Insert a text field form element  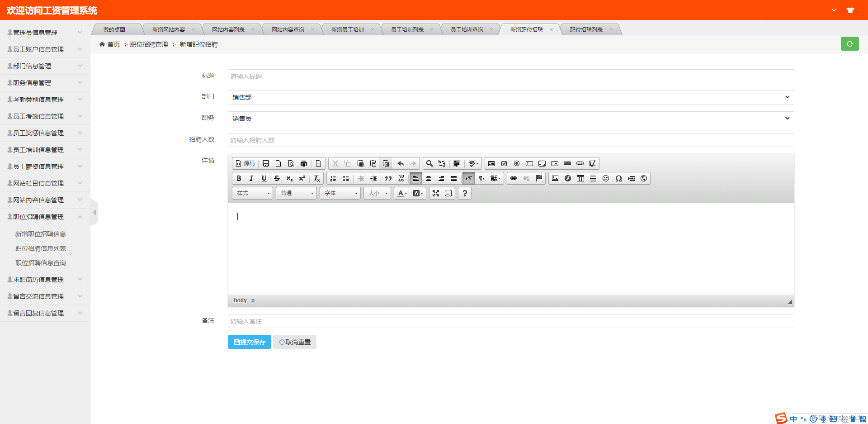coord(529,163)
